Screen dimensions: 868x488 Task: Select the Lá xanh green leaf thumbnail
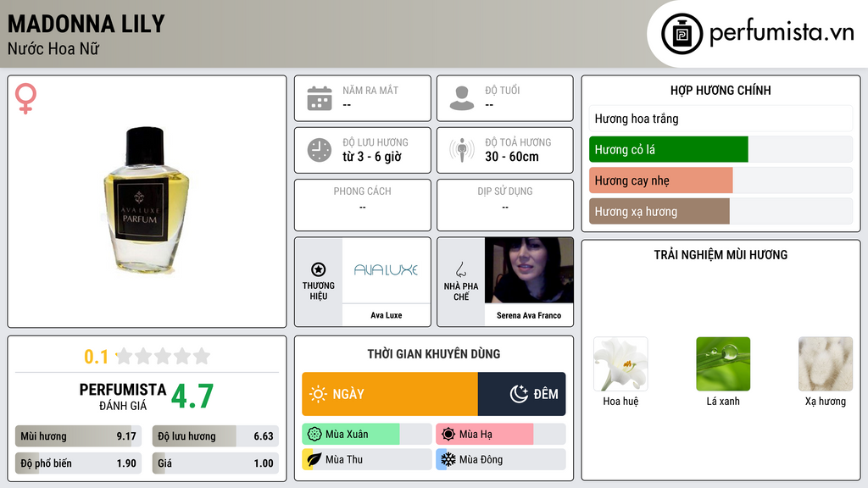click(x=723, y=364)
